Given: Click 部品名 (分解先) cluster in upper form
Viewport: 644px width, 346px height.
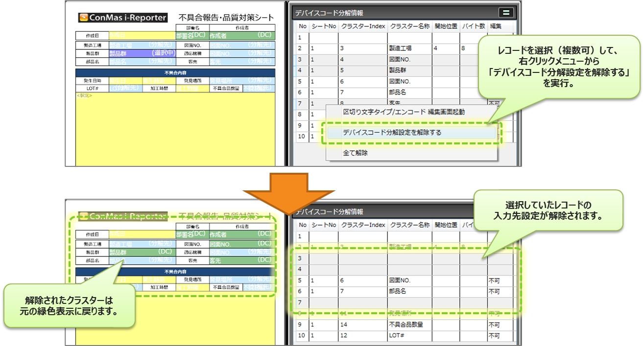Looking at the screenshot, I should [x=142, y=62].
